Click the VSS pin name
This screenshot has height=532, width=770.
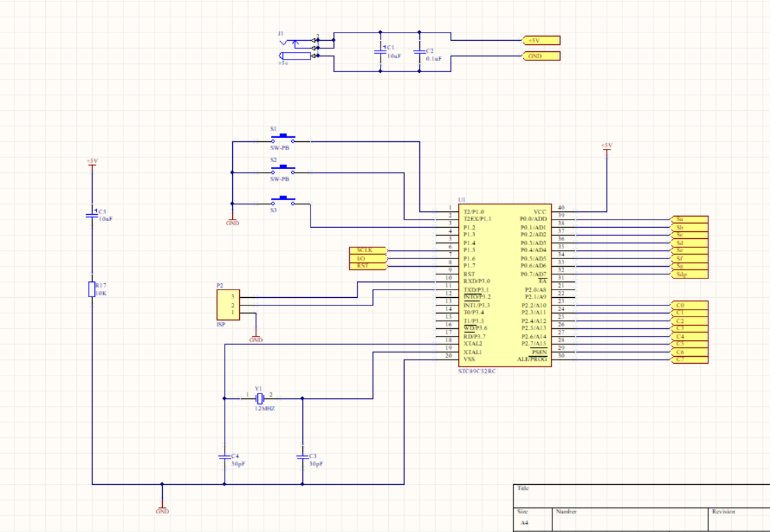[x=469, y=360]
